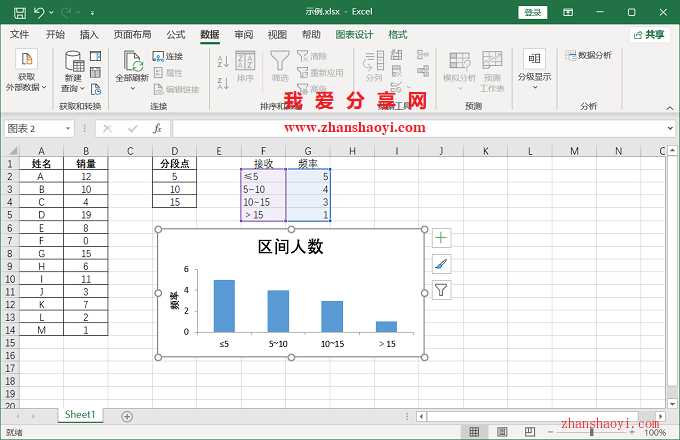Click the chart title 区间人数
Viewport: 680px width, 440px height.
click(x=290, y=247)
